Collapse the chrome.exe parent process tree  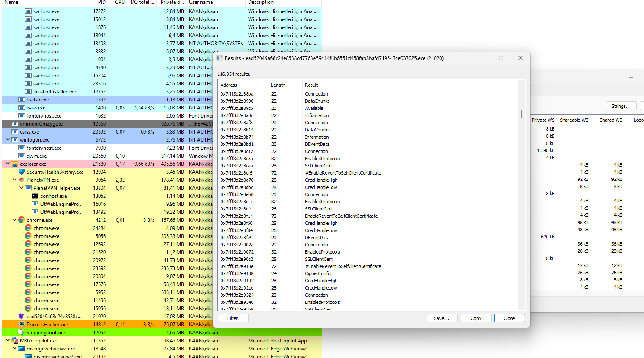(14, 220)
